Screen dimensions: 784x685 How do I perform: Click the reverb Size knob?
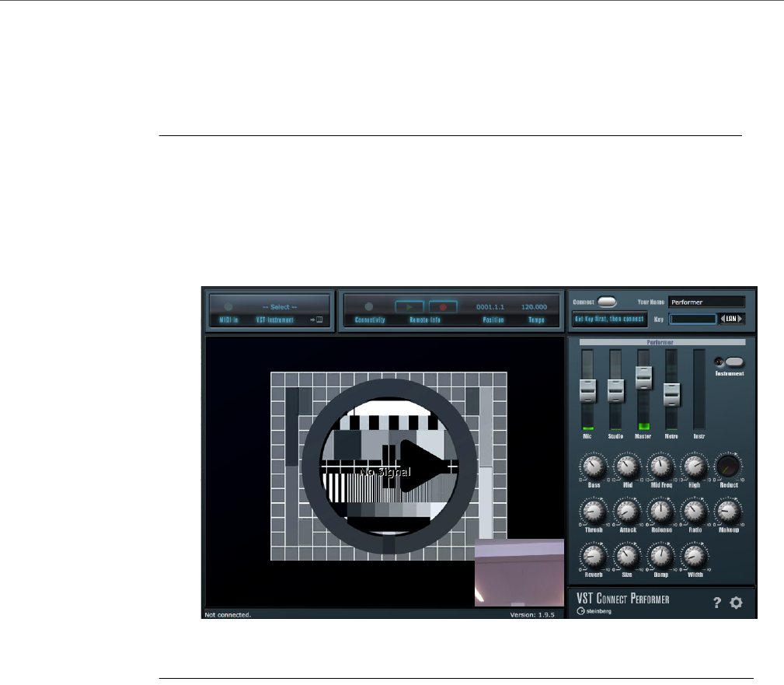627,556
